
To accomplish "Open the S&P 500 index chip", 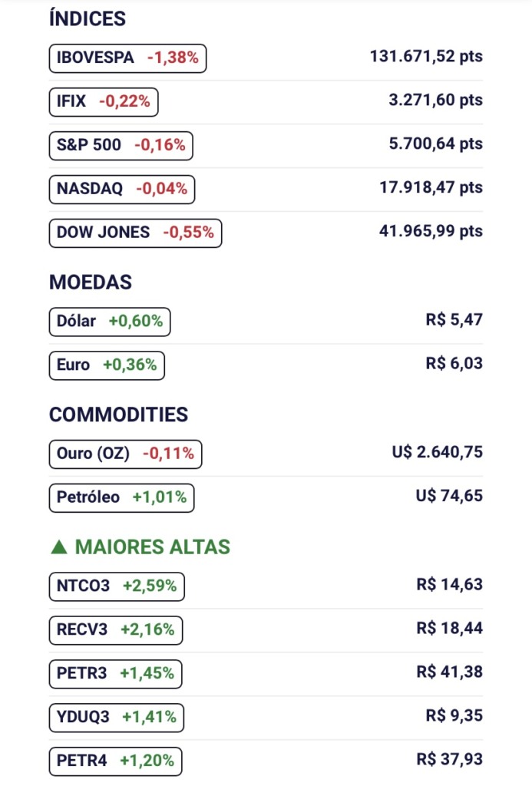I will coord(121,145).
